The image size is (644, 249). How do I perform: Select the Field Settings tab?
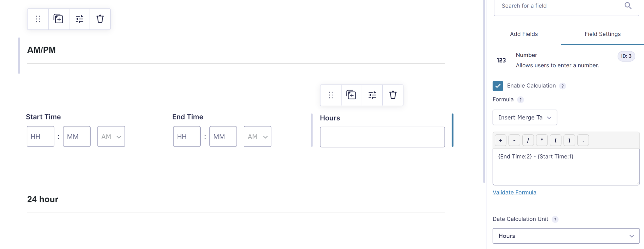point(602,34)
